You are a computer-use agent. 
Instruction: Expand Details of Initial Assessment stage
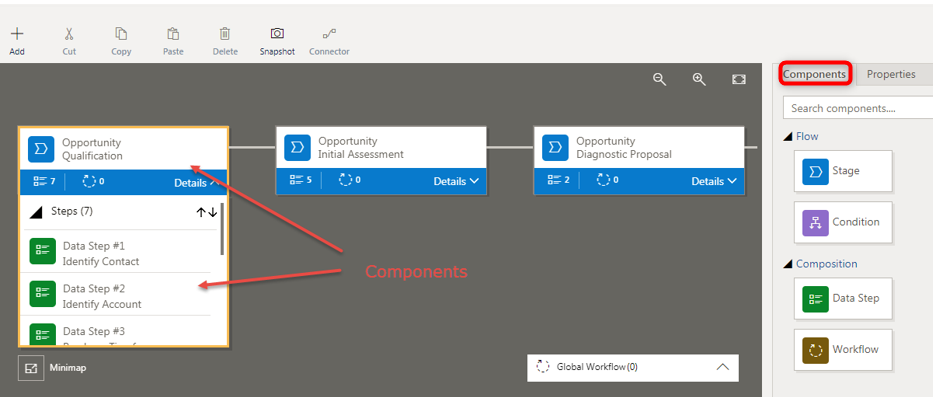point(456,181)
